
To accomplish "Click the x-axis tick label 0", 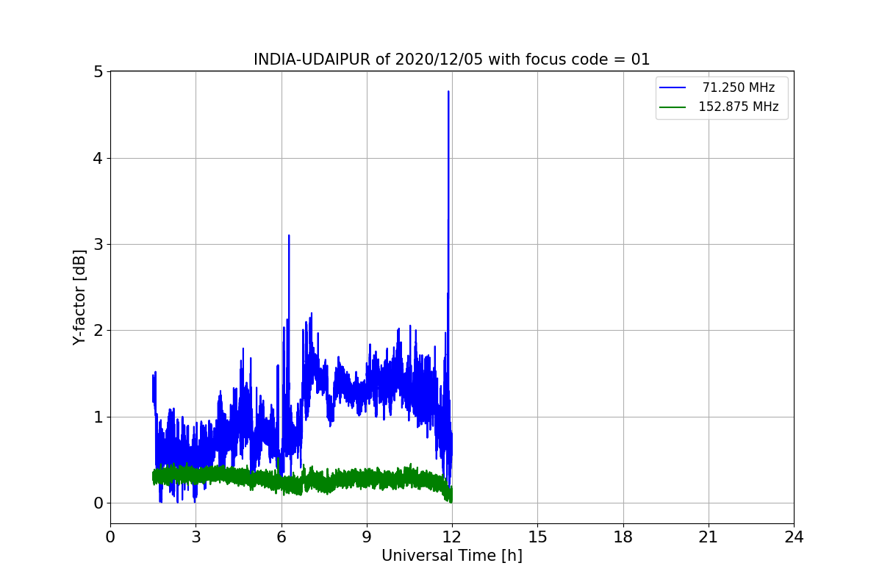I will tap(110, 537).
